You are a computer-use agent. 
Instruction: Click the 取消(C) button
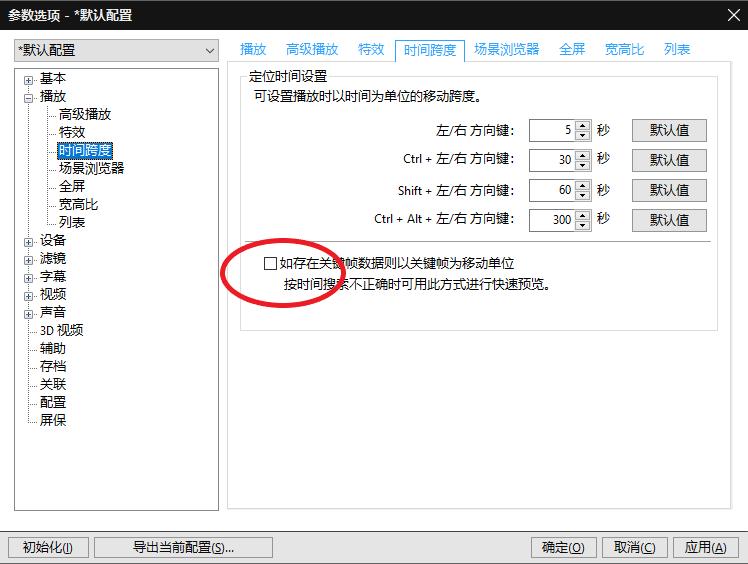[634, 547]
